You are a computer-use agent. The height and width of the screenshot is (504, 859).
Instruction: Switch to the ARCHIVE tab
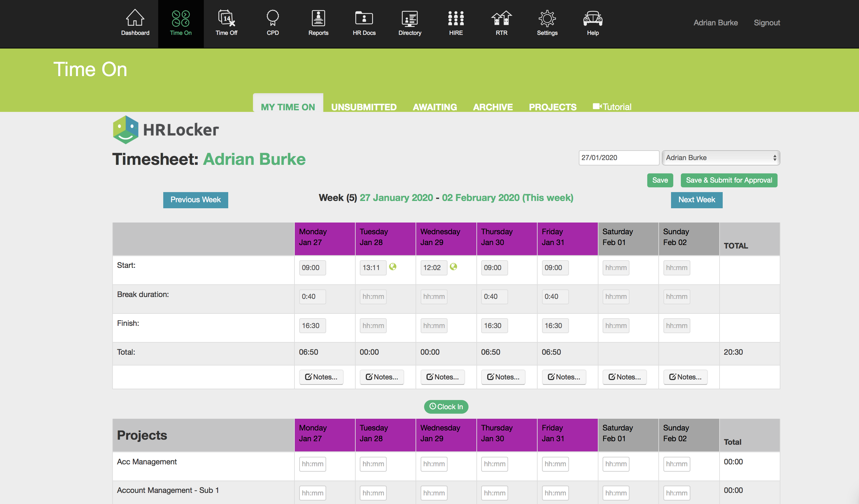pyautogui.click(x=493, y=107)
